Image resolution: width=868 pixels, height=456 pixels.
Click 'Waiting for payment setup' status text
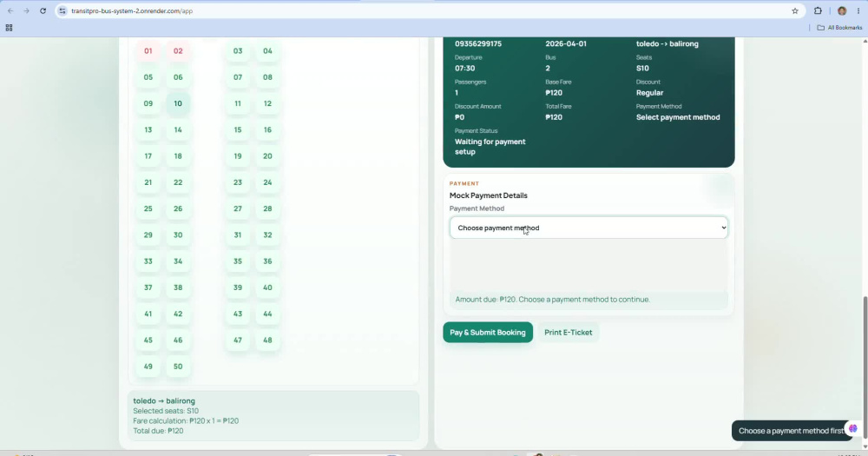[x=490, y=147]
